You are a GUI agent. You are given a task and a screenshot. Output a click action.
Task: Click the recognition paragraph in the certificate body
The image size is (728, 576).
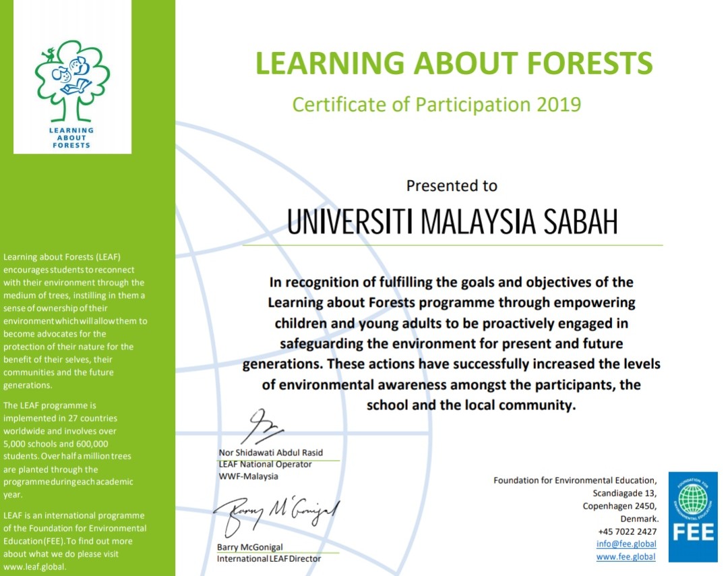point(452,343)
